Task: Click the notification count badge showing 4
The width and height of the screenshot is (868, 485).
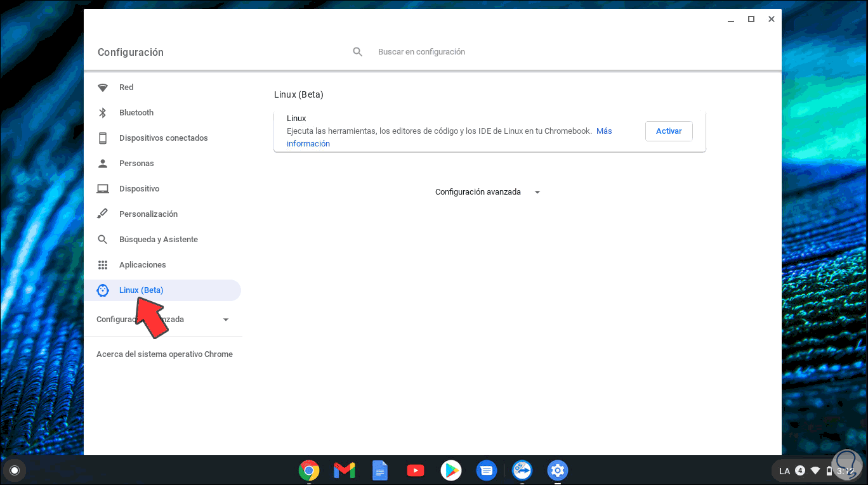Action: coord(800,470)
